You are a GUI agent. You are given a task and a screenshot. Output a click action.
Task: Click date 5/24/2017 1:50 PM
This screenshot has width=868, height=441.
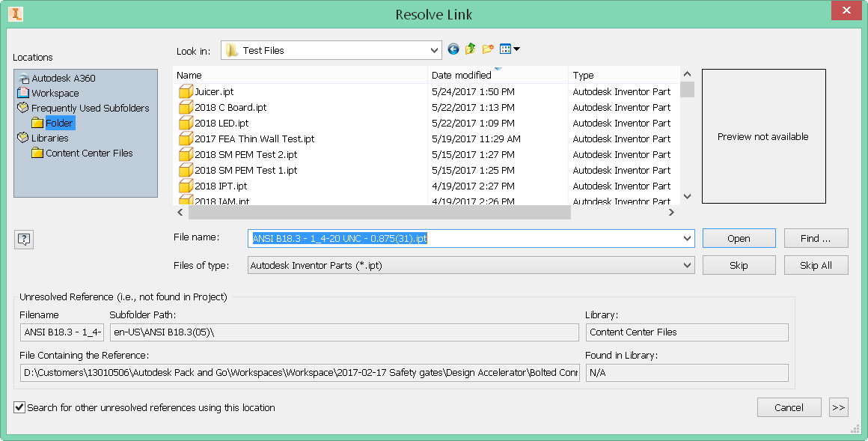pos(474,92)
